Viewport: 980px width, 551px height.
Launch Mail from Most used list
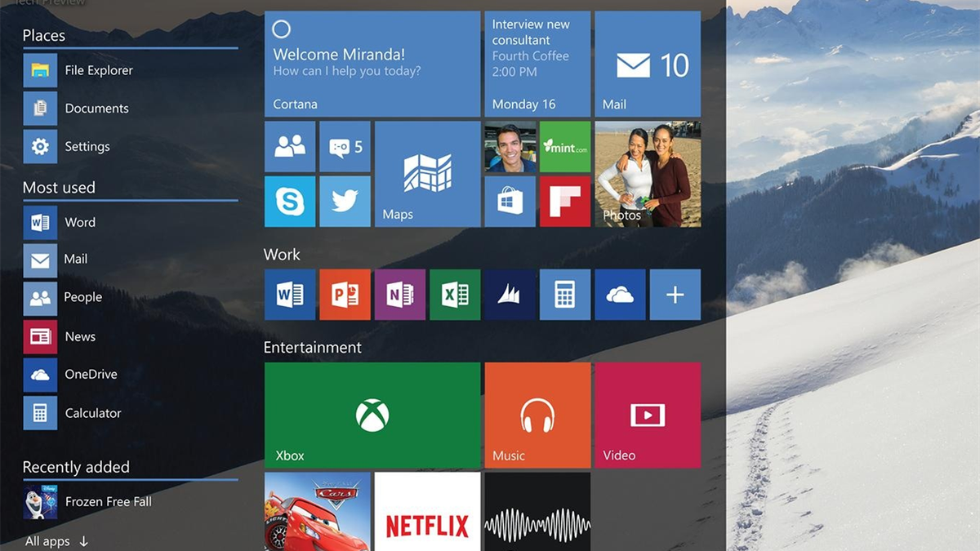pos(56,260)
